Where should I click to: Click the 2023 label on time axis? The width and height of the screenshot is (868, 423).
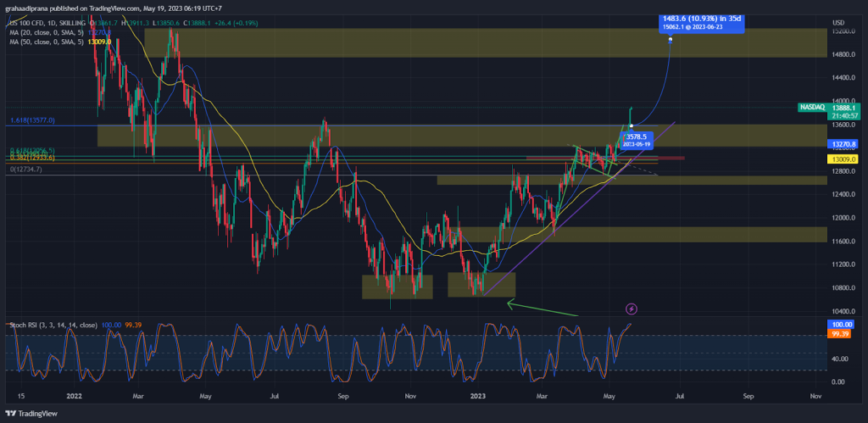[477, 397]
